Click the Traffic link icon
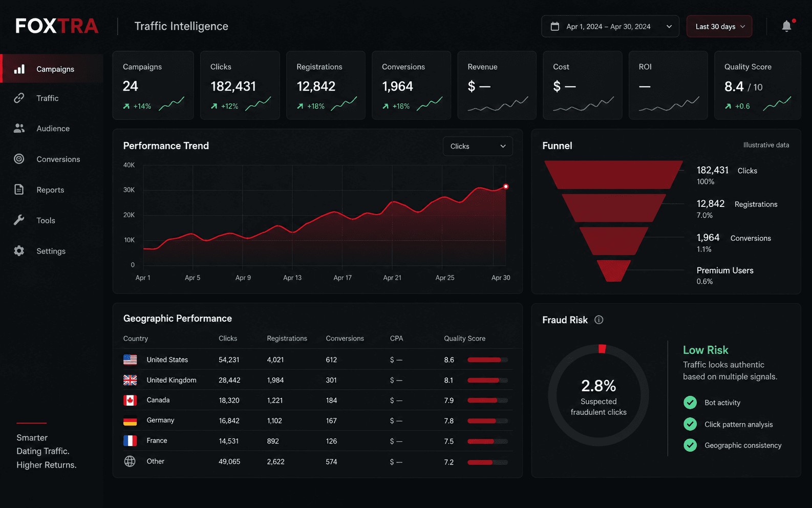Image resolution: width=812 pixels, height=508 pixels. point(19,98)
